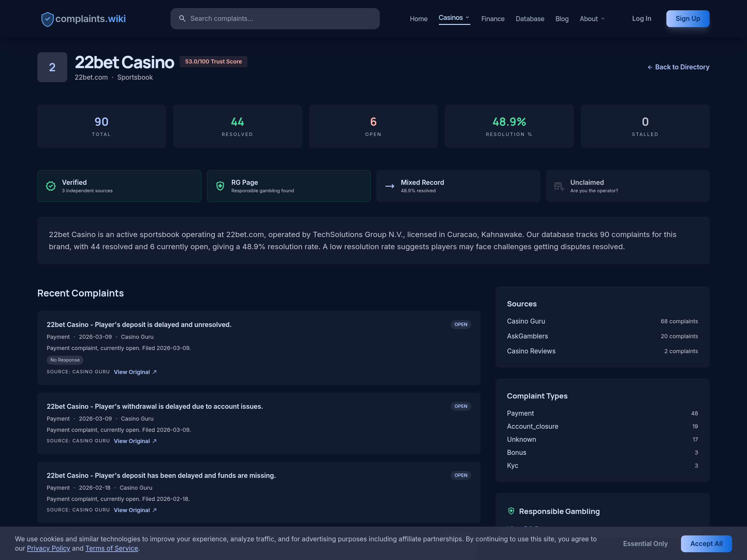Click OPEN status badge on withdrawal delayed complaint

461,406
